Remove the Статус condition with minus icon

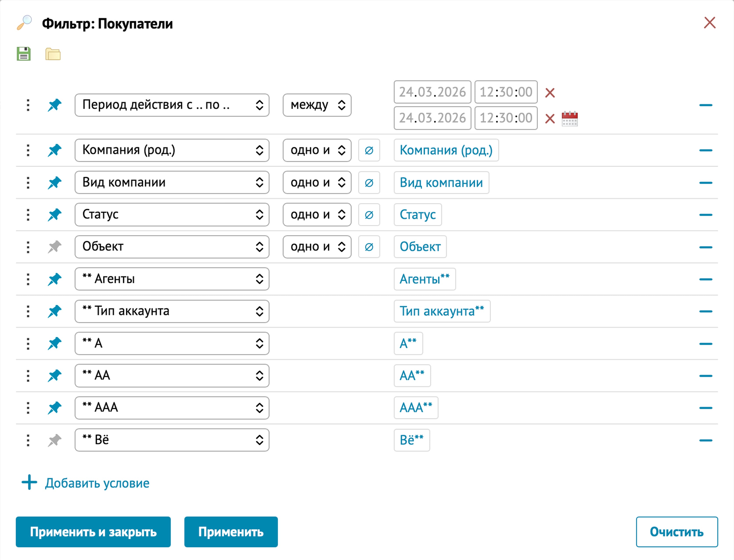coord(705,215)
